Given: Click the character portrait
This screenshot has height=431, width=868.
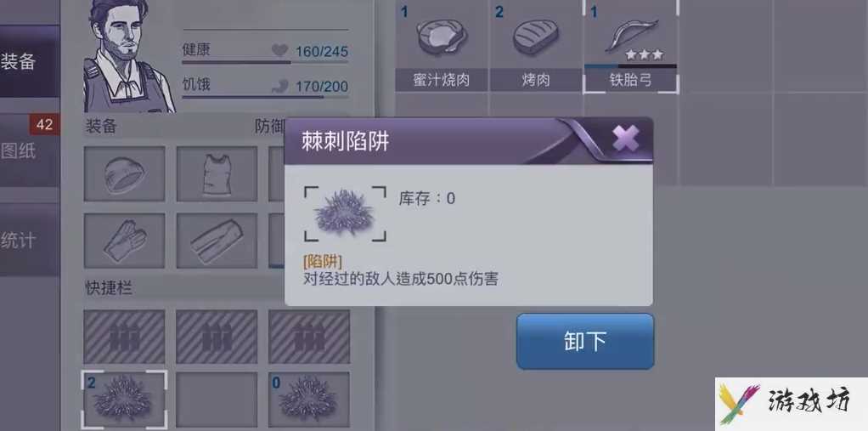Looking at the screenshot, I should tap(128, 55).
